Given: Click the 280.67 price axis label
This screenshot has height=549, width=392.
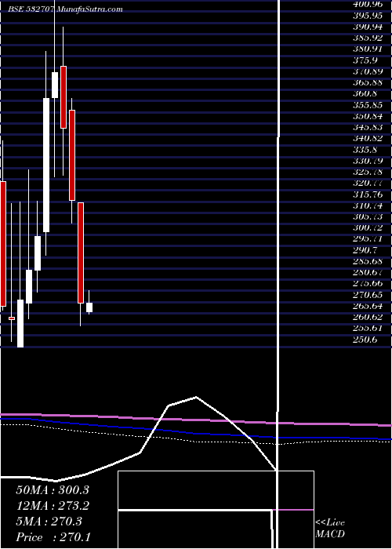Looking at the screenshot, I should 368,272.
